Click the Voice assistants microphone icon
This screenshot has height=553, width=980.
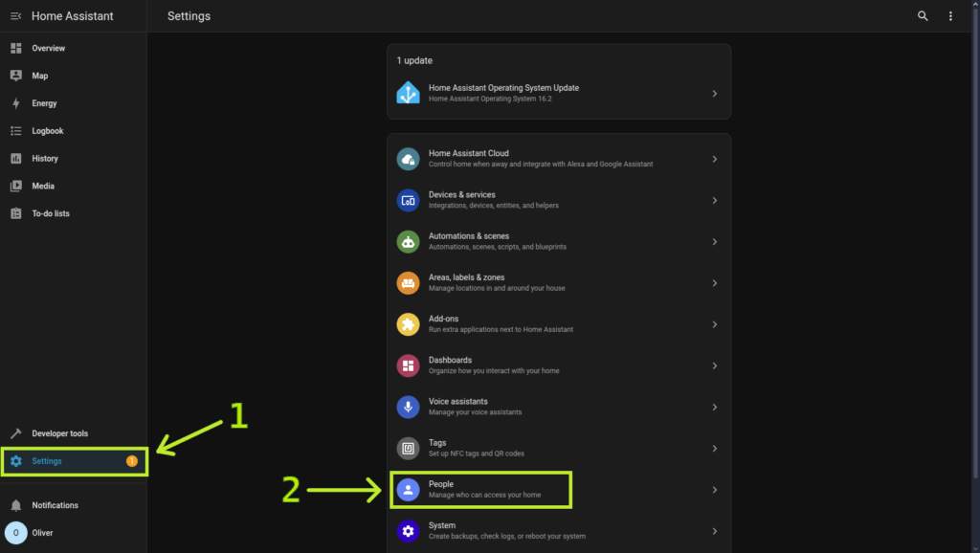click(409, 407)
